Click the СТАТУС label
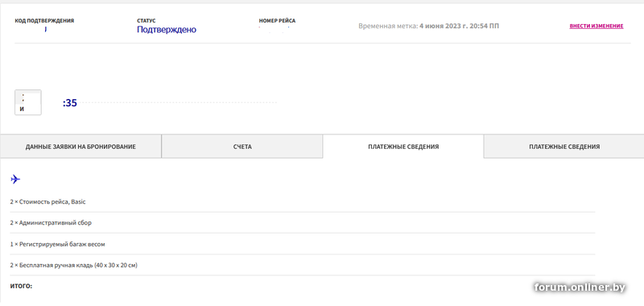Viewport: 644px width, 306px height. 147,21
